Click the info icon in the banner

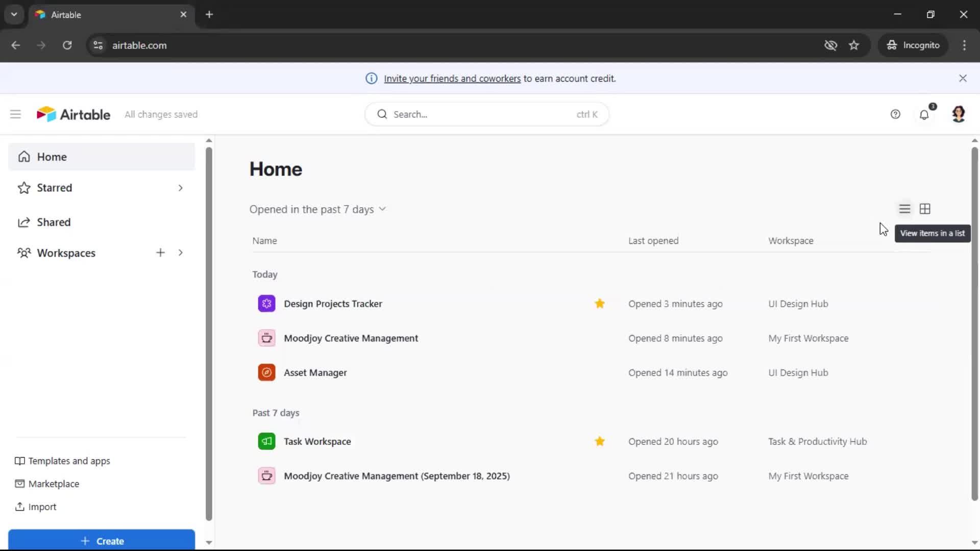tap(372, 79)
